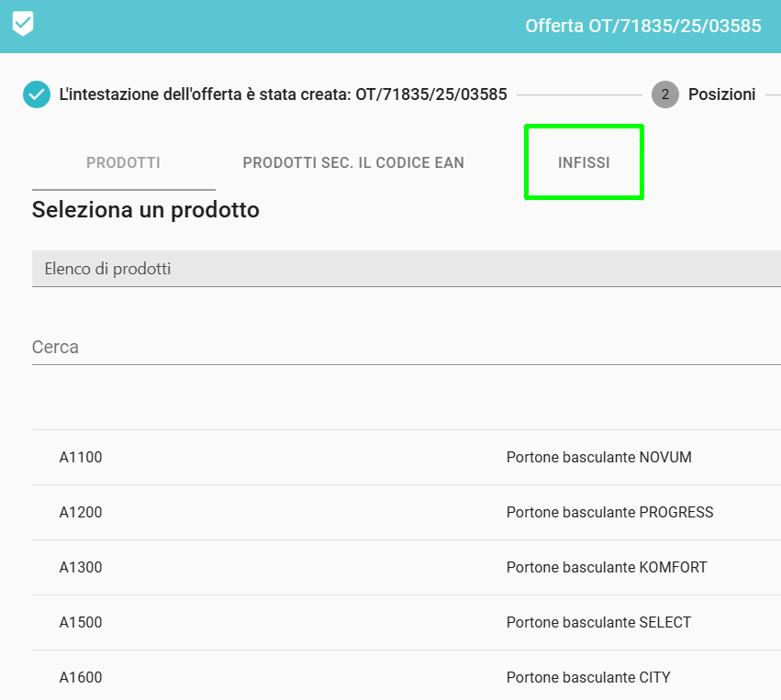Click the completed step one checkmark icon
Screen dimensions: 781x700
click(37, 94)
